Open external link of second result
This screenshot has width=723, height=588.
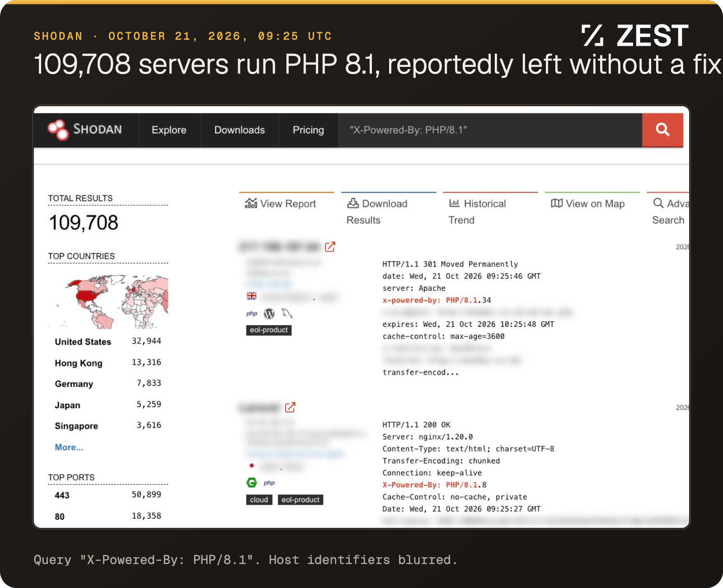[x=290, y=407]
